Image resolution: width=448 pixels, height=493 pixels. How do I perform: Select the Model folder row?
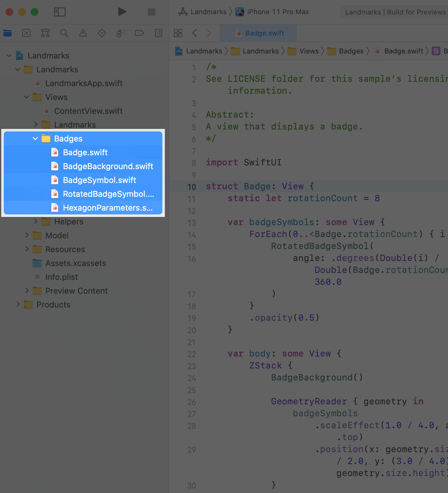coord(83,235)
